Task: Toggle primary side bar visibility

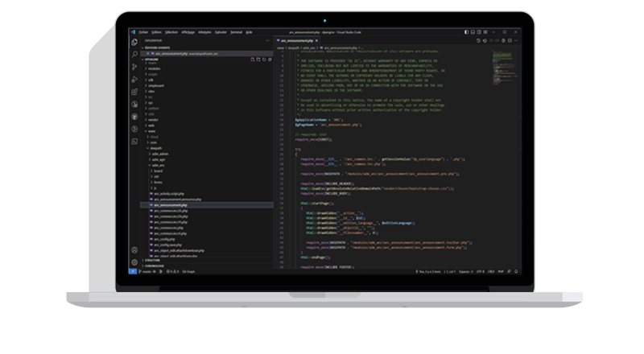Action: pos(467,32)
